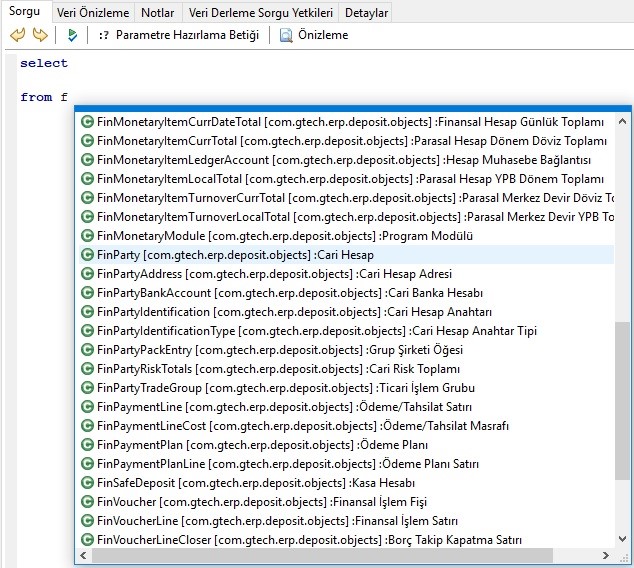Click the green icon beside FinPartyAddress

coord(88,274)
